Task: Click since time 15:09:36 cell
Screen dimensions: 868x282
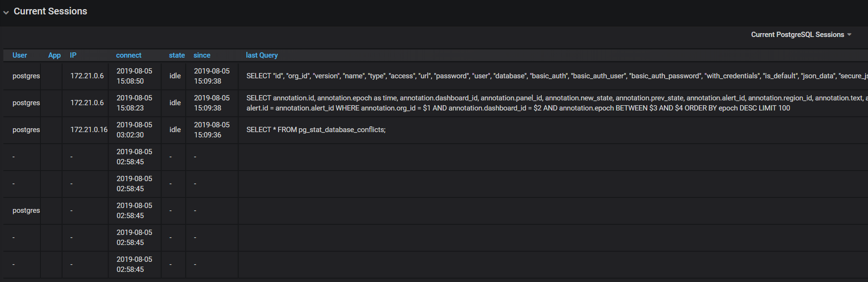Action: 212,130
